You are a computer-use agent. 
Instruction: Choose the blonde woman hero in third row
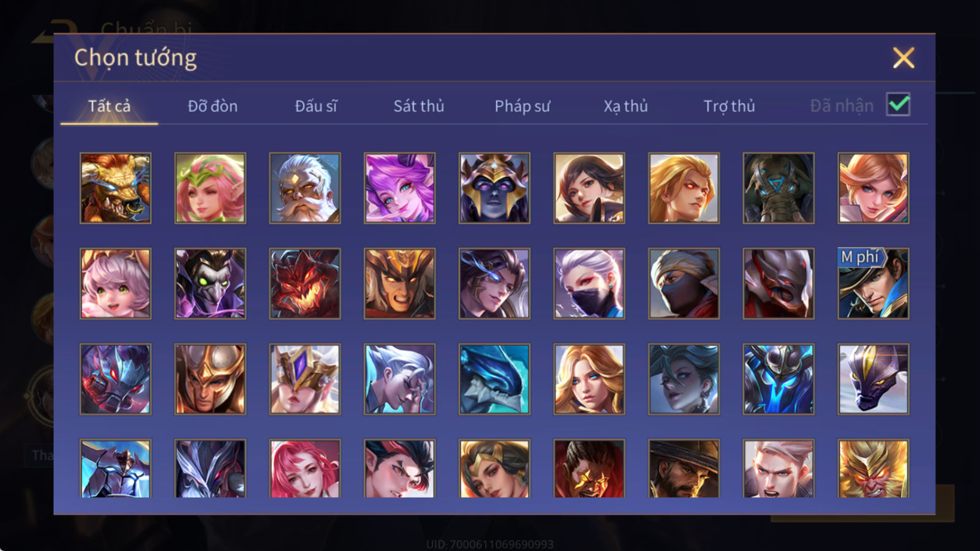[589, 379]
